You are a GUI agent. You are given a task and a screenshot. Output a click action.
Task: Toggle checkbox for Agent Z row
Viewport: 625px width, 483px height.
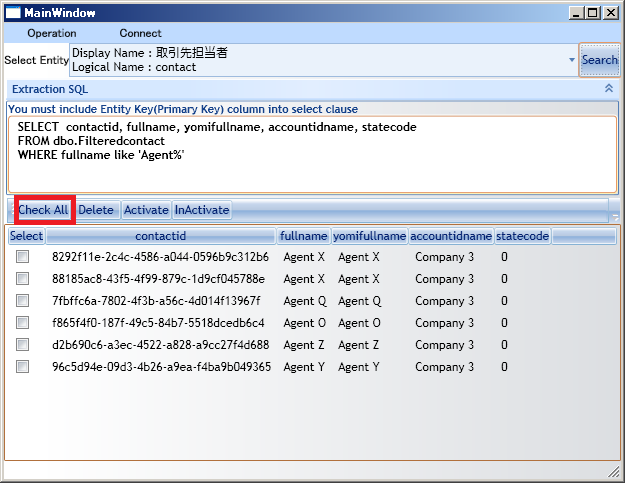[22, 344]
